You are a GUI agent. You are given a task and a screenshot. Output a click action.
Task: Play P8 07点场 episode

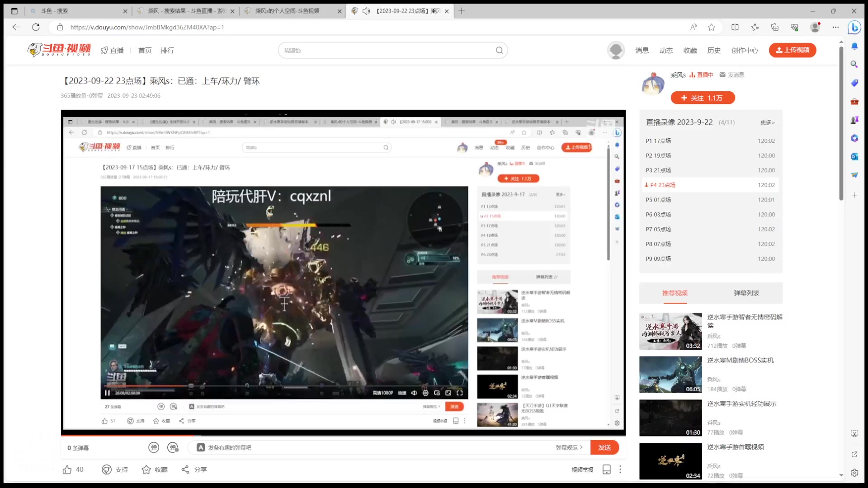tap(710, 244)
